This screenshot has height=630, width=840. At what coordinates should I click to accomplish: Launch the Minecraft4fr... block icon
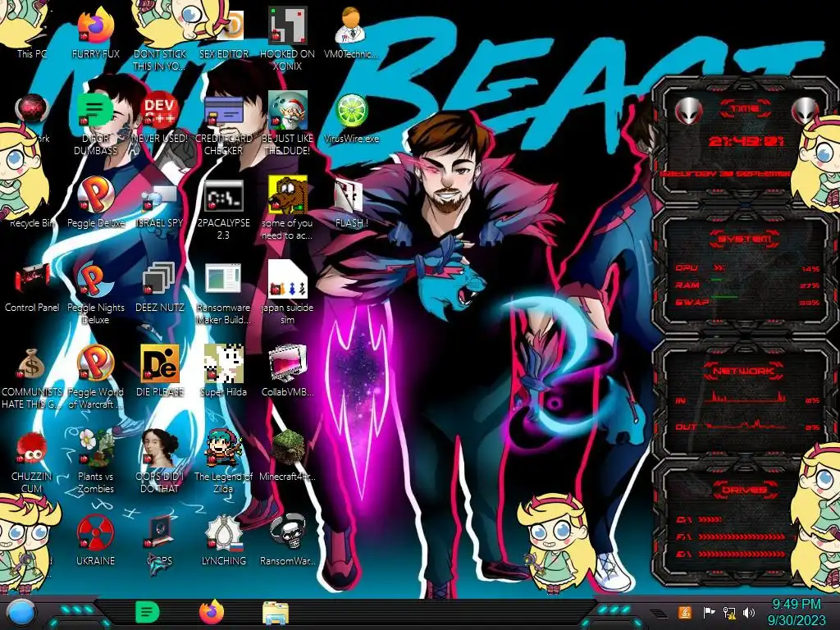[287, 455]
